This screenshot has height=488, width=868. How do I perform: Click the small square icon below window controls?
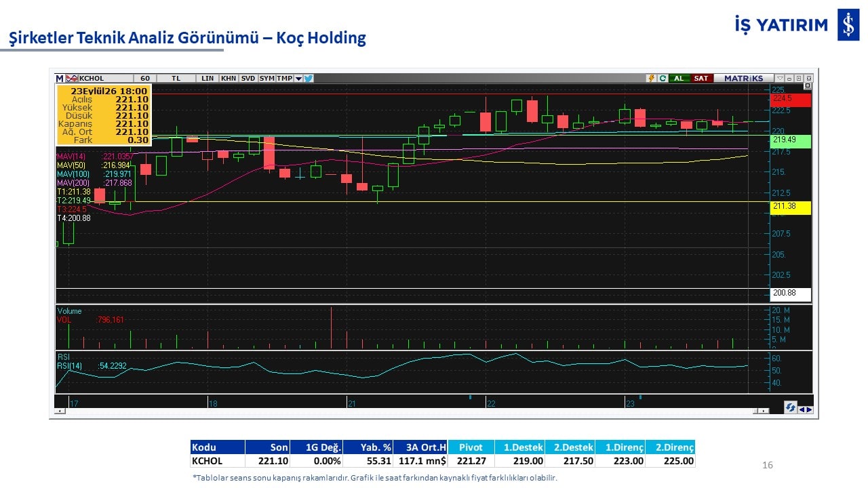pyautogui.click(x=808, y=85)
